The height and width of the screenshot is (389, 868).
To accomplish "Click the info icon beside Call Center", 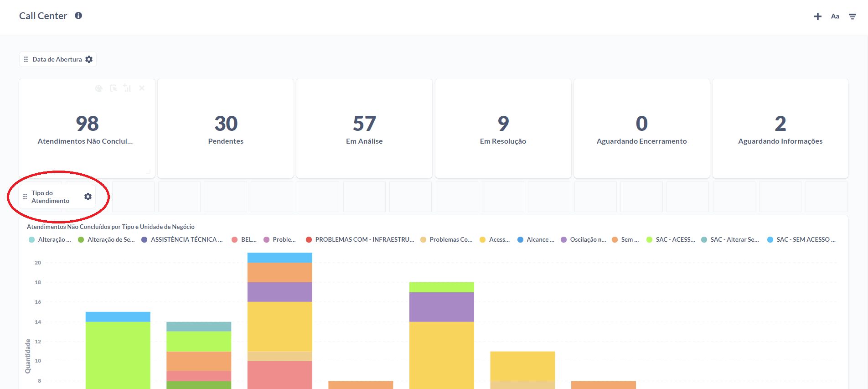I will click(x=78, y=16).
